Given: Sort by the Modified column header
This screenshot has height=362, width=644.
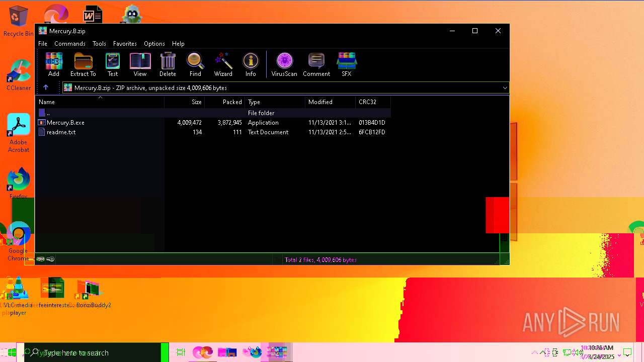Looking at the screenshot, I should 331,102.
